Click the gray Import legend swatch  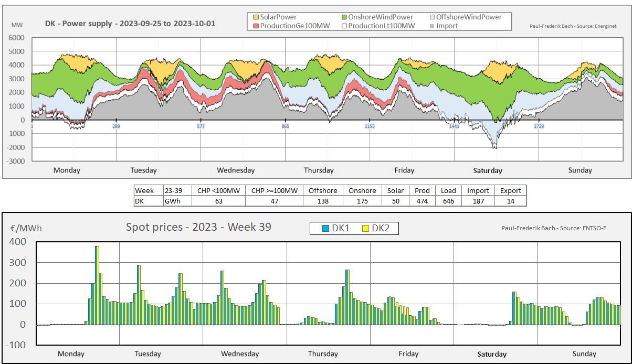tap(432, 26)
